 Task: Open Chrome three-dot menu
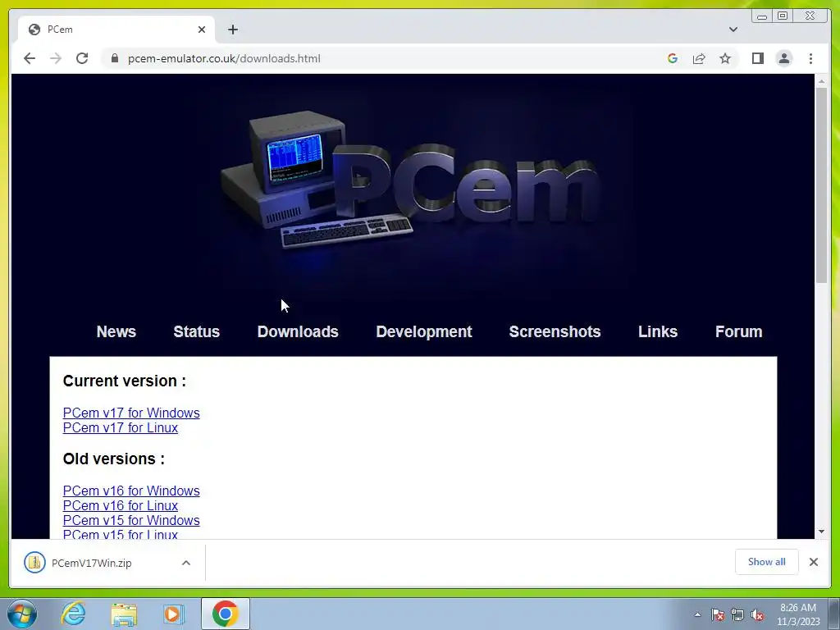pos(811,58)
